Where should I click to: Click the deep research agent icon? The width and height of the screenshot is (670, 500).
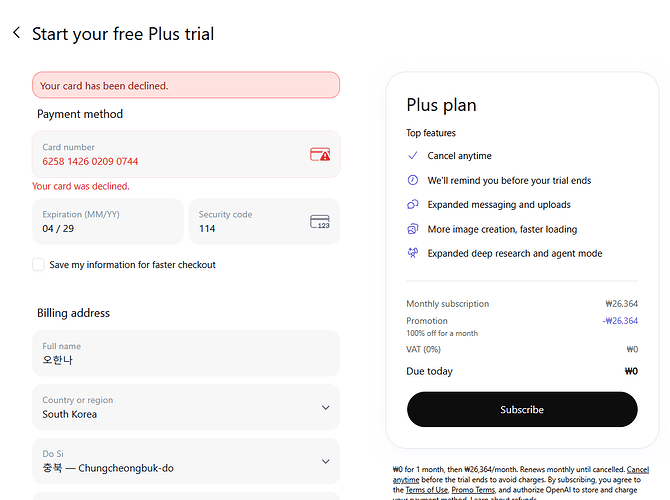click(413, 253)
